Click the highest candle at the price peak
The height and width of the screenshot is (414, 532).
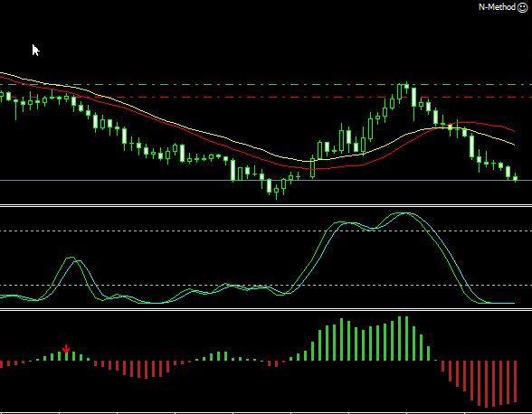click(x=407, y=88)
